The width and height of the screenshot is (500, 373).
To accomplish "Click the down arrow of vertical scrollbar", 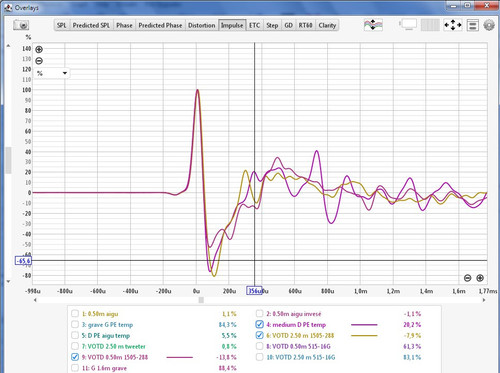I will click(8, 282).
